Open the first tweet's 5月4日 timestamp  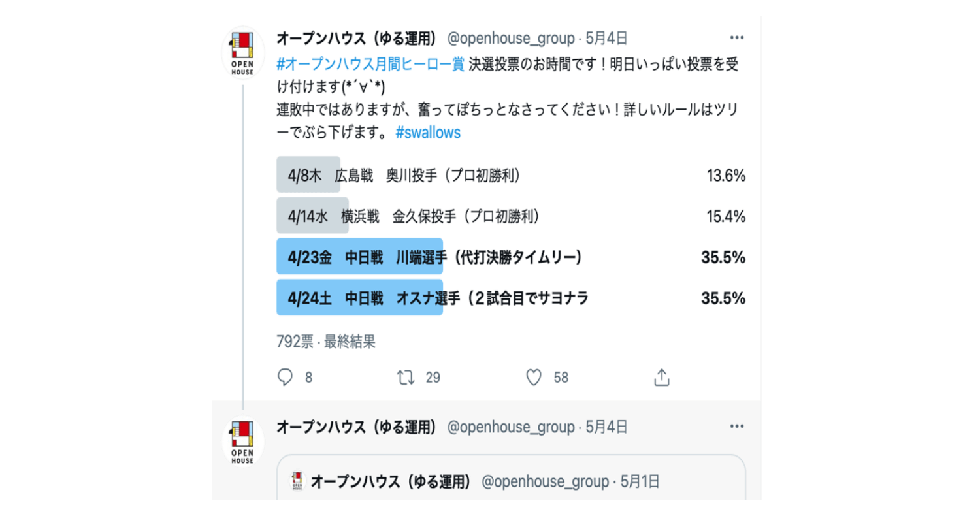pyautogui.click(x=607, y=39)
